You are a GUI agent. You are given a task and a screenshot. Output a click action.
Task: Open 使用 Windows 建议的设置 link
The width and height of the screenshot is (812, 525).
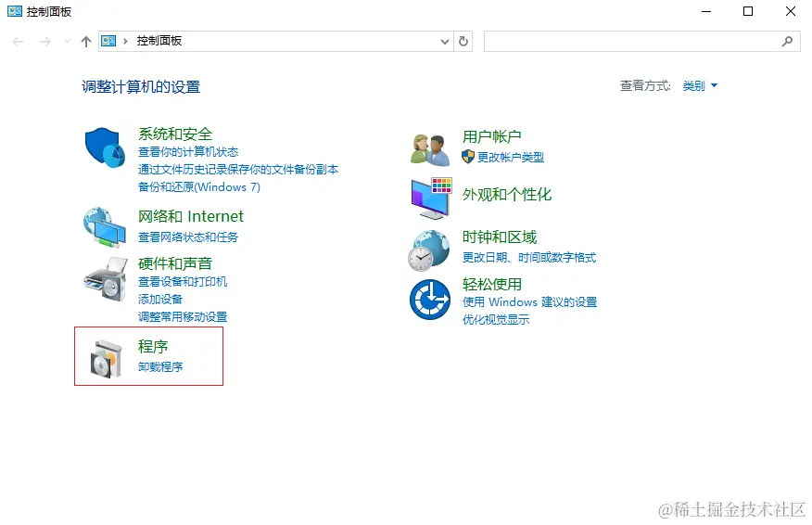pos(529,301)
